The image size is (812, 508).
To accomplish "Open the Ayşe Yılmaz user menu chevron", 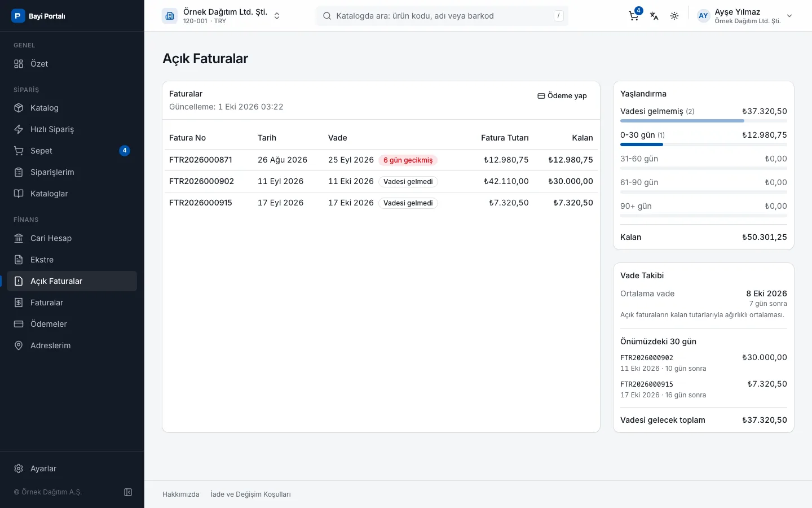I will click(x=789, y=16).
